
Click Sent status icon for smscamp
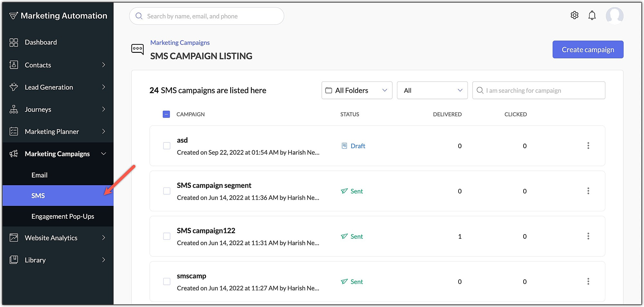(344, 282)
